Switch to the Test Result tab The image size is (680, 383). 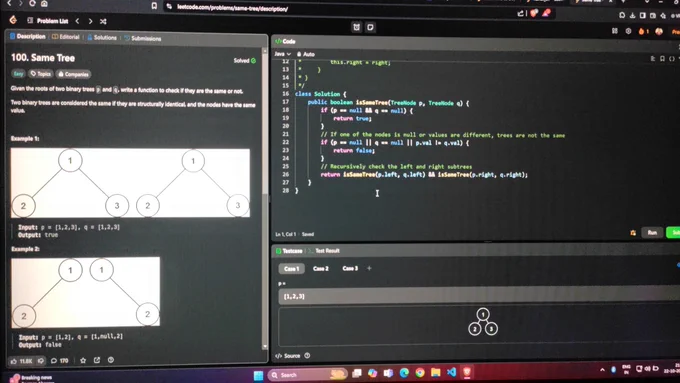coord(324,251)
